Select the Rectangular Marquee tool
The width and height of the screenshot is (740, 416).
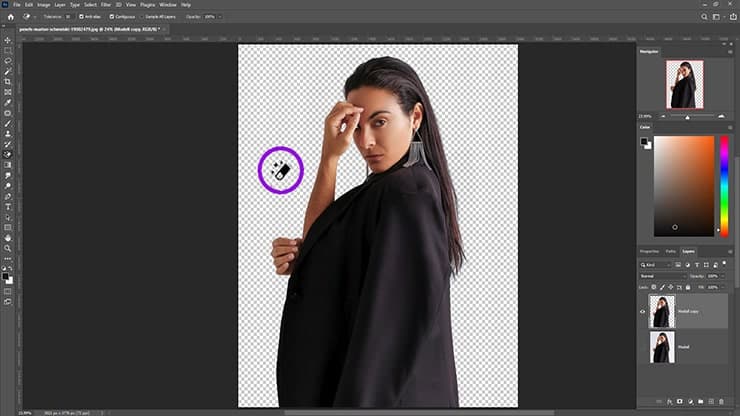click(x=8, y=51)
